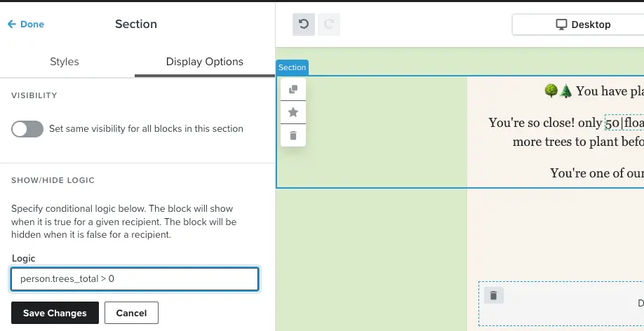
Task: Select the Display Options tab
Action: [204, 62]
